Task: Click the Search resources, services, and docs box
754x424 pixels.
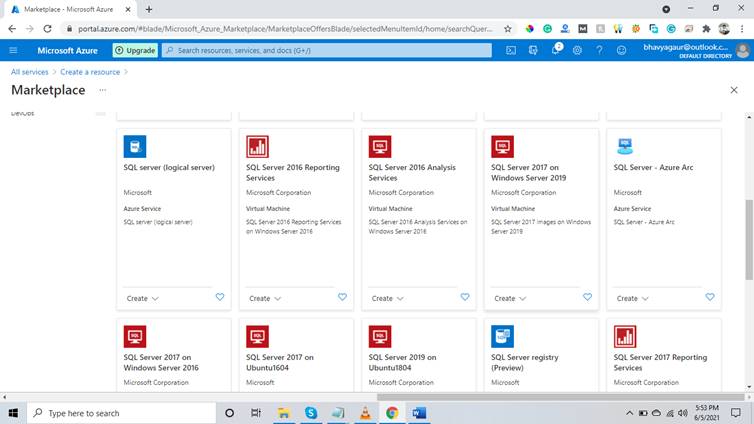Action: tap(327, 50)
